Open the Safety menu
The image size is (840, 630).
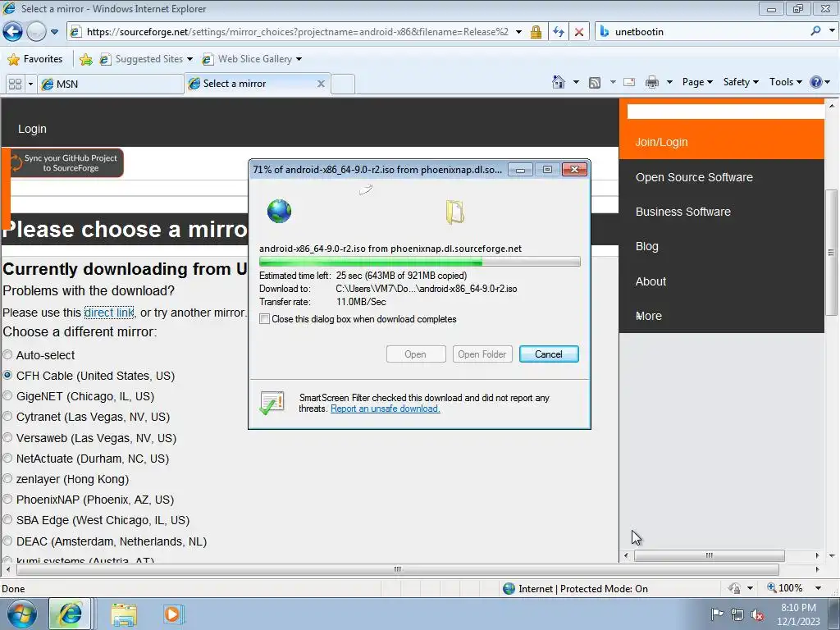741,82
